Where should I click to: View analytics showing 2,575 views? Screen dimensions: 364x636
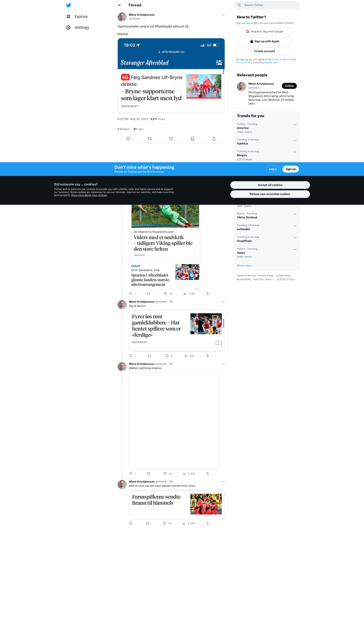click(x=189, y=473)
